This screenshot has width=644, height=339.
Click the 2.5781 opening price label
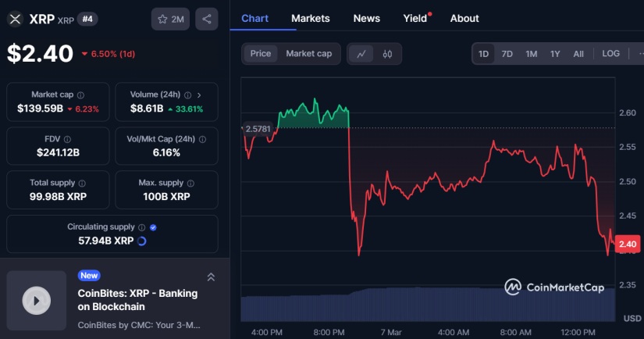click(258, 129)
